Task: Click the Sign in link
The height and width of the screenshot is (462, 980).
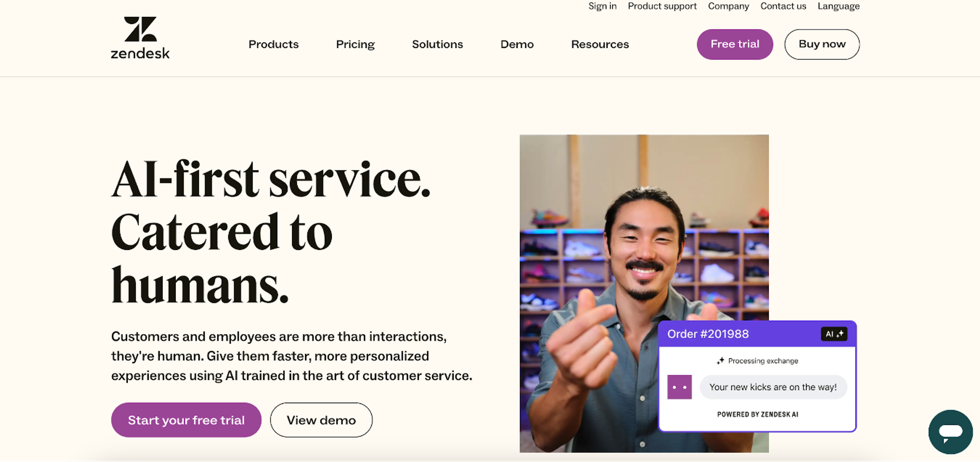Action: click(602, 6)
